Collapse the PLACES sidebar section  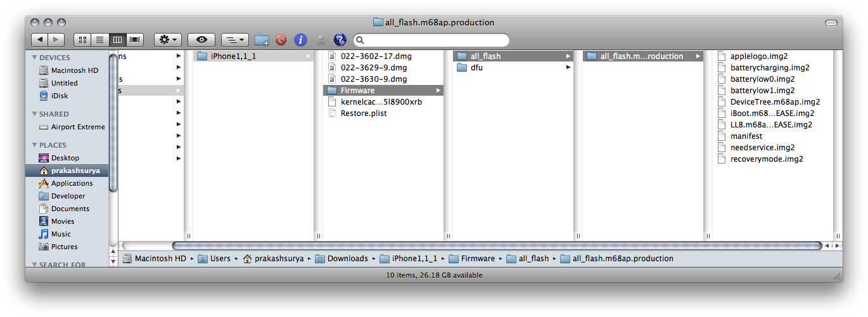[34, 145]
